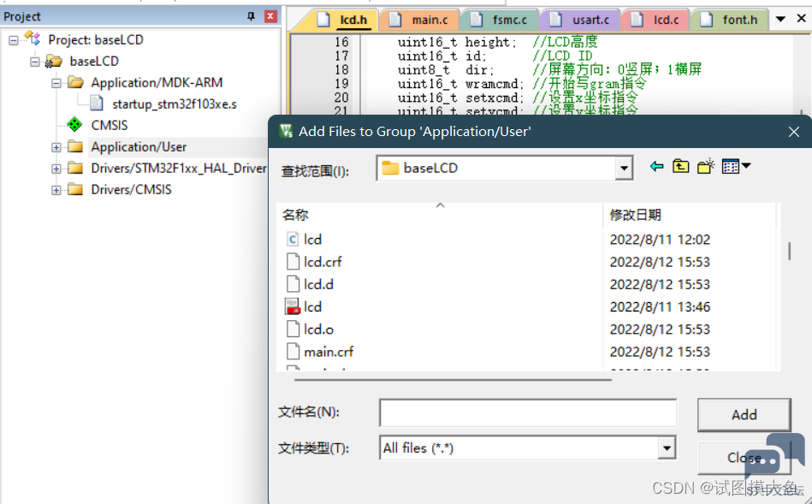
Task: Open the look-in baseLCD folder dropdown
Action: click(624, 168)
